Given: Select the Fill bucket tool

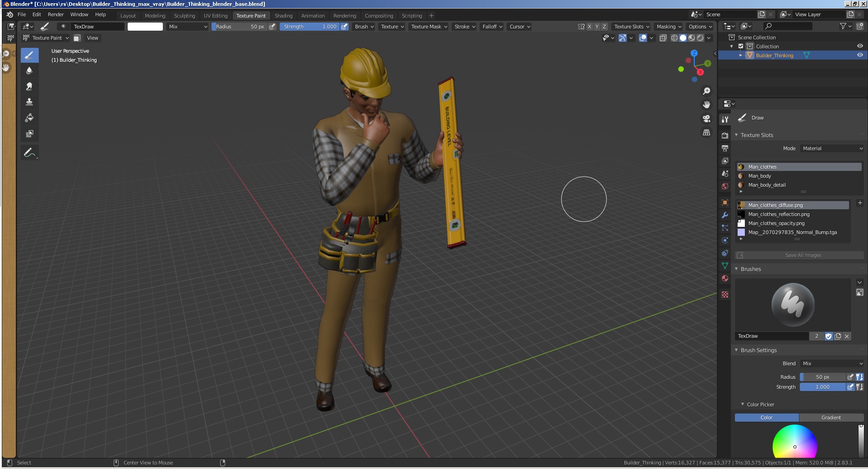Looking at the screenshot, I should coord(29,118).
